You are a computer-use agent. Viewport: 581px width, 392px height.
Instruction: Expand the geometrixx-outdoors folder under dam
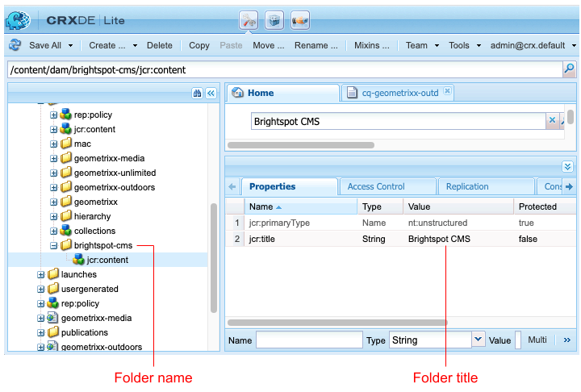(x=54, y=187)
